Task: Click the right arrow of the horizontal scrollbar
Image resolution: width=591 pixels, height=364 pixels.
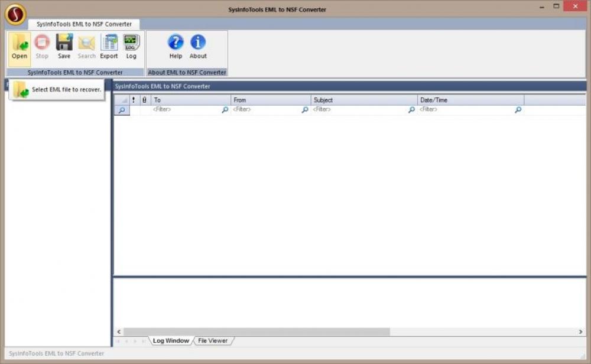Action: click(581, 331)
